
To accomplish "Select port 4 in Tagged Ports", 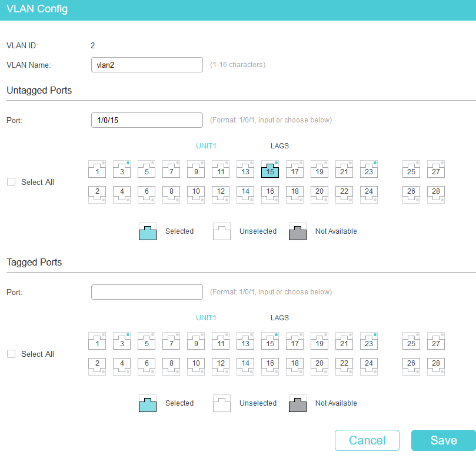I will (122, 367).
